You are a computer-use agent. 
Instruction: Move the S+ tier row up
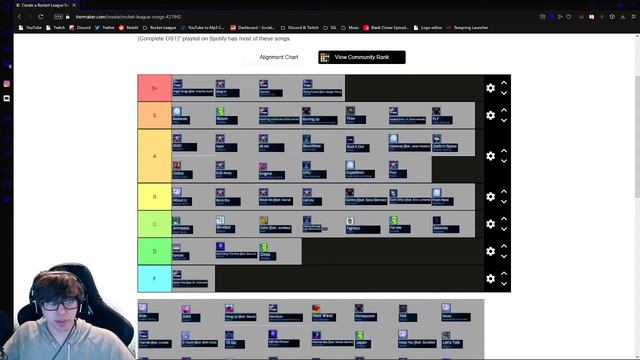point(504,83)
